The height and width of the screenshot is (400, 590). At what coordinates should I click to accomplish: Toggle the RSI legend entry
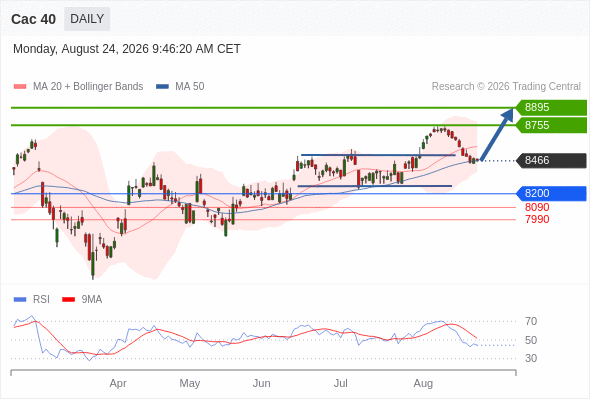pyautogui.click(x=32, y=300)
